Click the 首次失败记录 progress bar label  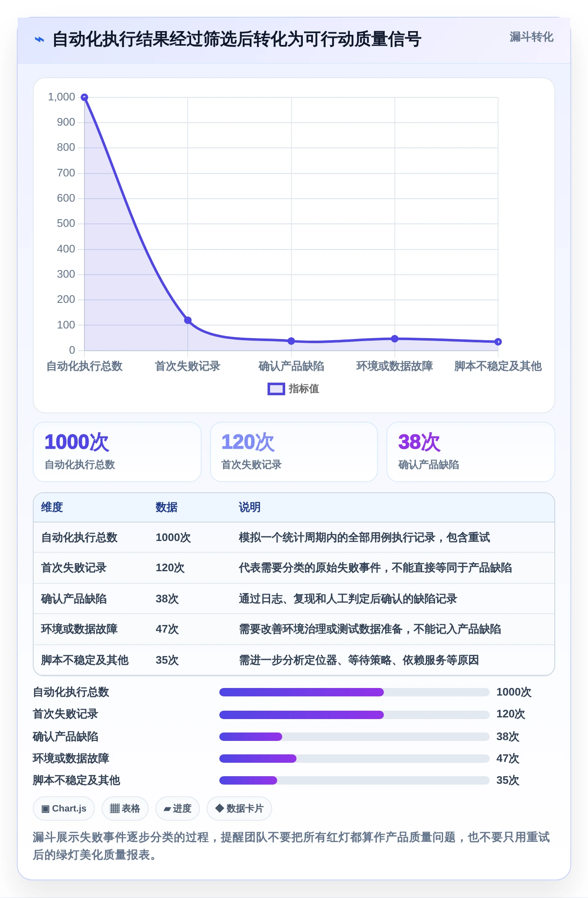(x=66, y=714)
